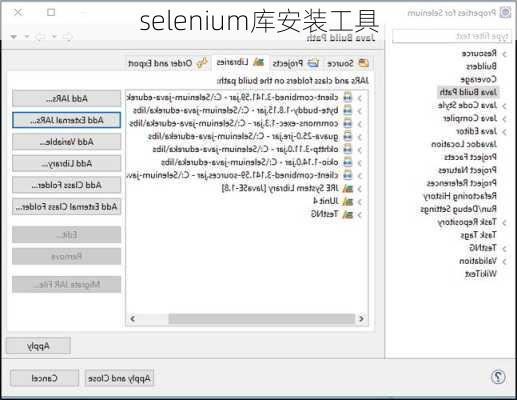Select Project References in the tree
517x400 pixels.
coord(462,183)
